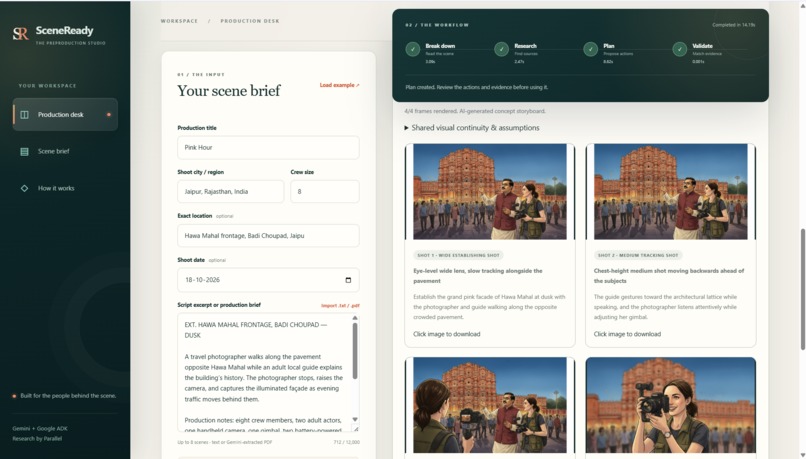
Task: Click Import .txt / .pdf link
Action: (x=340, y=306)
